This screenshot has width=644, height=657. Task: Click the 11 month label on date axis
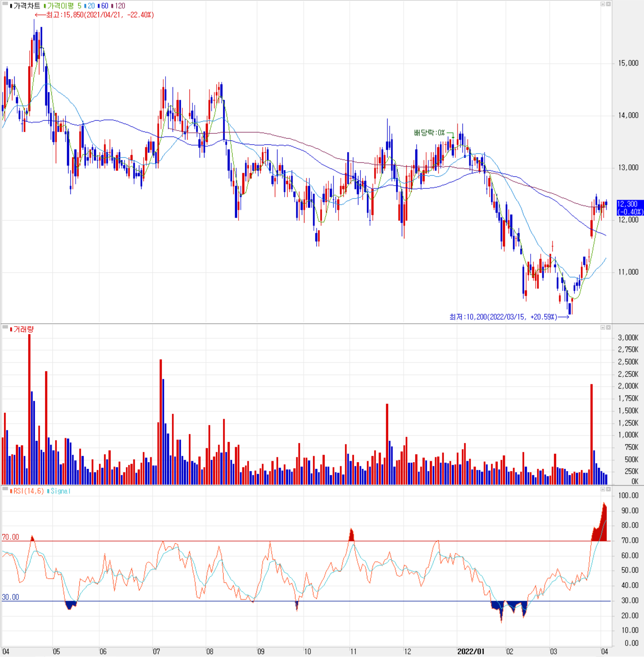tap(353, 652)
